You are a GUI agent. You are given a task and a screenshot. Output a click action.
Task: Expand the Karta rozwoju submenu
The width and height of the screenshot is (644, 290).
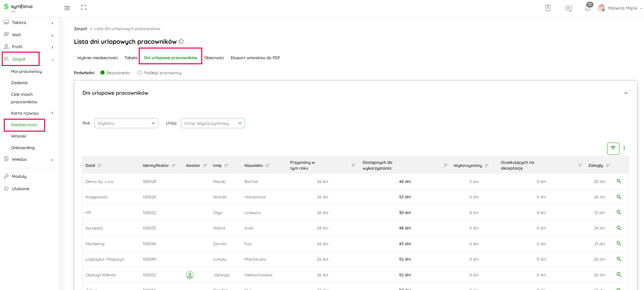[x=52, y=113]
